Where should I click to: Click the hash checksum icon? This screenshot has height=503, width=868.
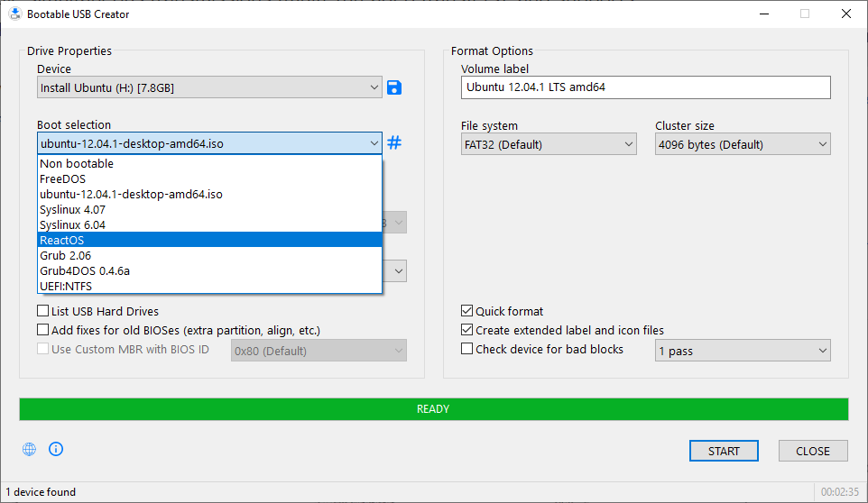(394, 143)
